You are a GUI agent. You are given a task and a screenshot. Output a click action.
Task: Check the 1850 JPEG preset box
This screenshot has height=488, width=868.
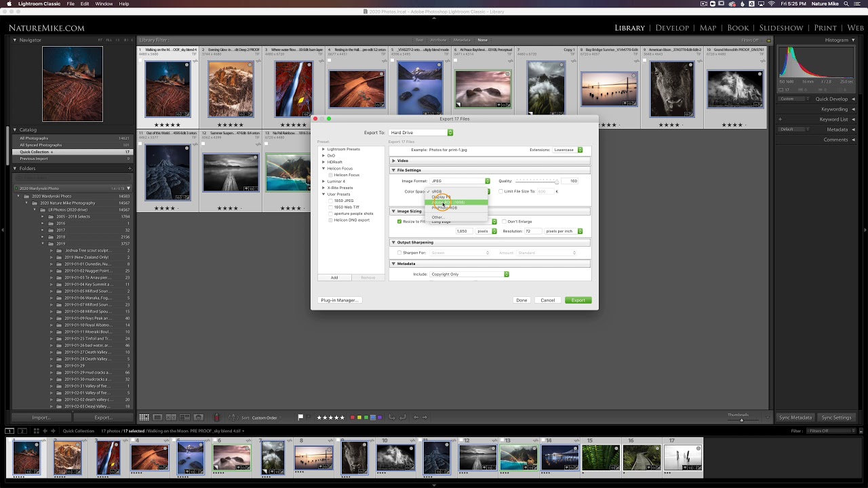pos(330,201)
